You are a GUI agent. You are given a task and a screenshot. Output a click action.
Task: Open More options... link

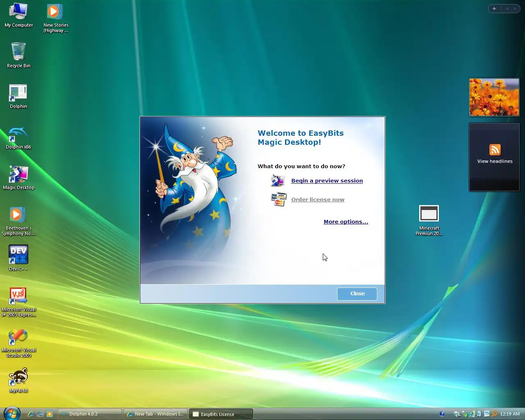click(x=346, y=221)
